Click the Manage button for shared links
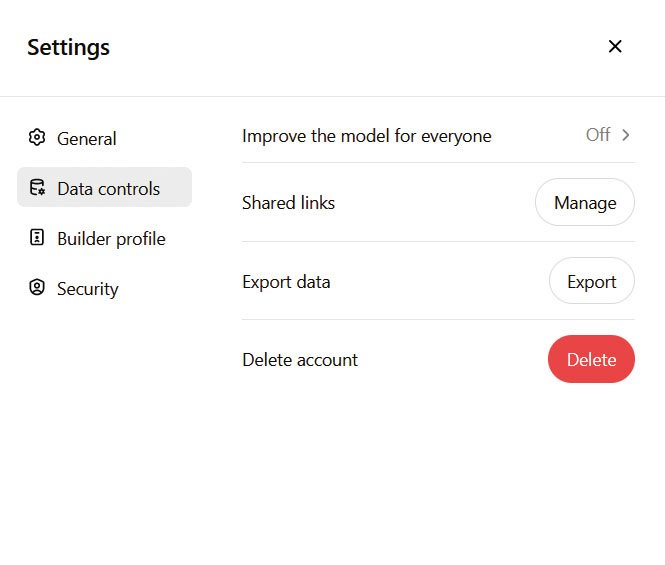 (x=585, y=202)
